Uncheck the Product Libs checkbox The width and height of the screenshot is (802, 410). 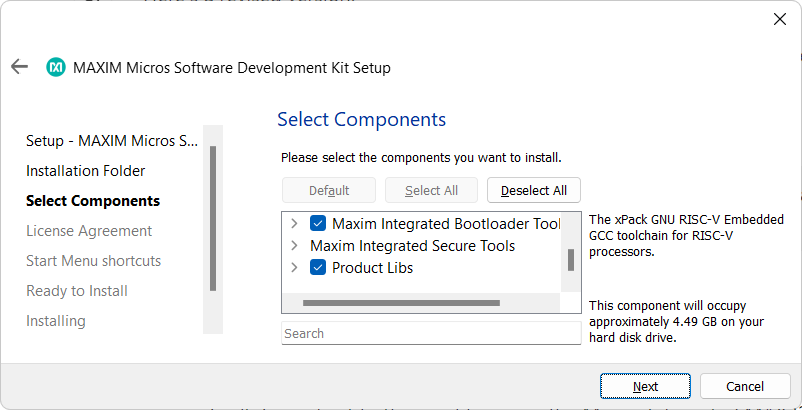318,267
